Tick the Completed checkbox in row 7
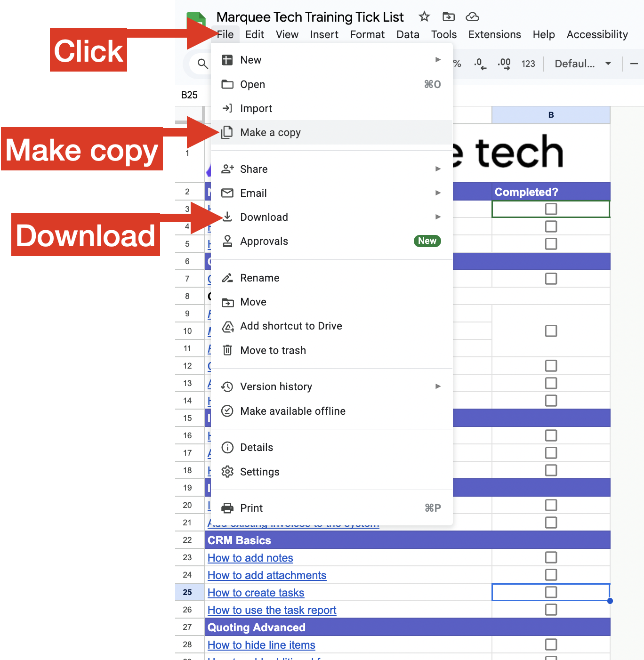This screenshot has height=660, width=644. (x=551, y=279)
